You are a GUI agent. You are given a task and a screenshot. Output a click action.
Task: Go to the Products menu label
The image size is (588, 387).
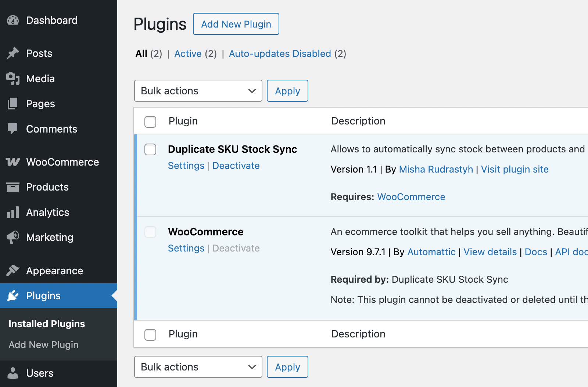pos(47,187)
